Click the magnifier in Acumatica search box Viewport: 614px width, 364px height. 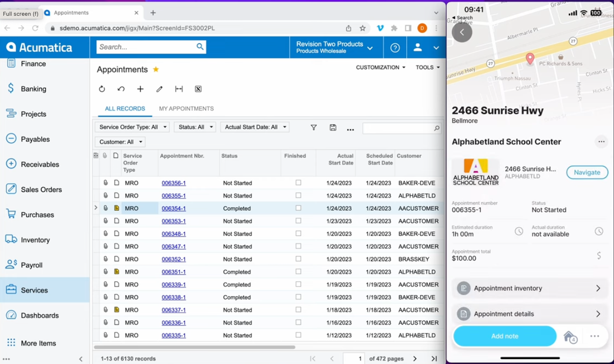pyautogui.click(x=200, y=47)
